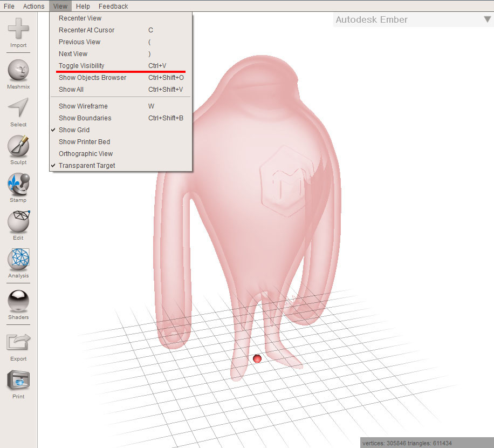Click the Print printer icon
The height and width of the screenshot is (448, 494).
pyautogui.click(x=18, y=380)
